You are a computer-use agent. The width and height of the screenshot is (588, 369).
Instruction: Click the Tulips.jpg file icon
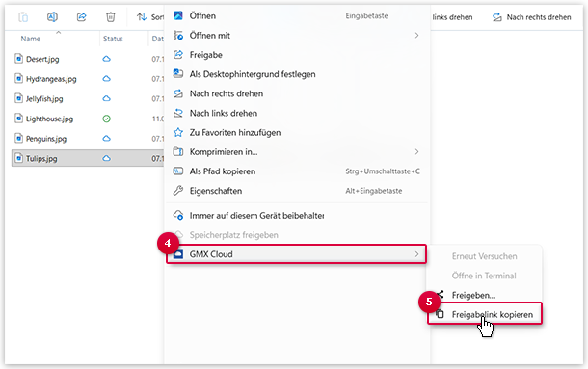click(18, 158)
